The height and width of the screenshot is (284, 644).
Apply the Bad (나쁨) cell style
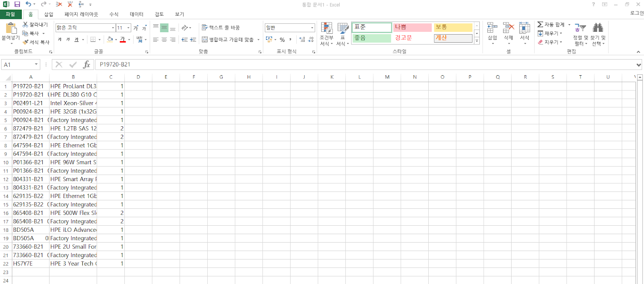pyautogui.click(x=412, y=27)
